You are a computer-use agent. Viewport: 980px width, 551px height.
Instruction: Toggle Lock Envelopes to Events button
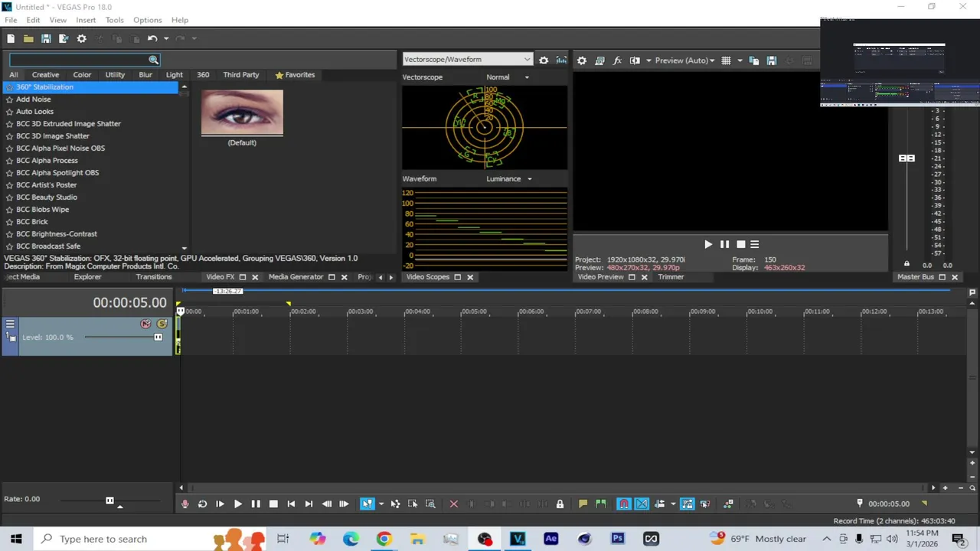688,504
